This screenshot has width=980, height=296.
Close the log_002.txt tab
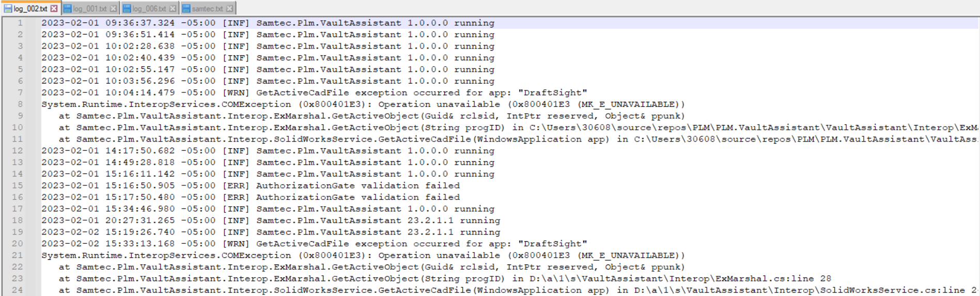(x=54, y=9)
